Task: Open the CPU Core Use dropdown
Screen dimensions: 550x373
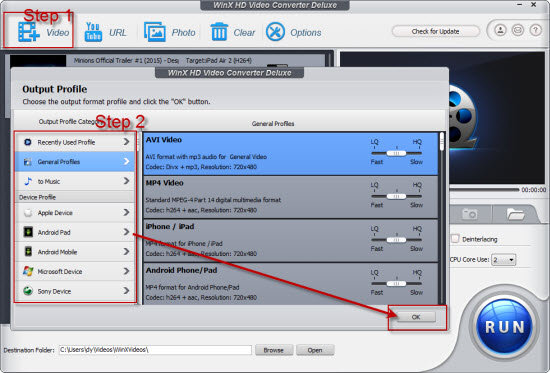Action: (503, 260)
